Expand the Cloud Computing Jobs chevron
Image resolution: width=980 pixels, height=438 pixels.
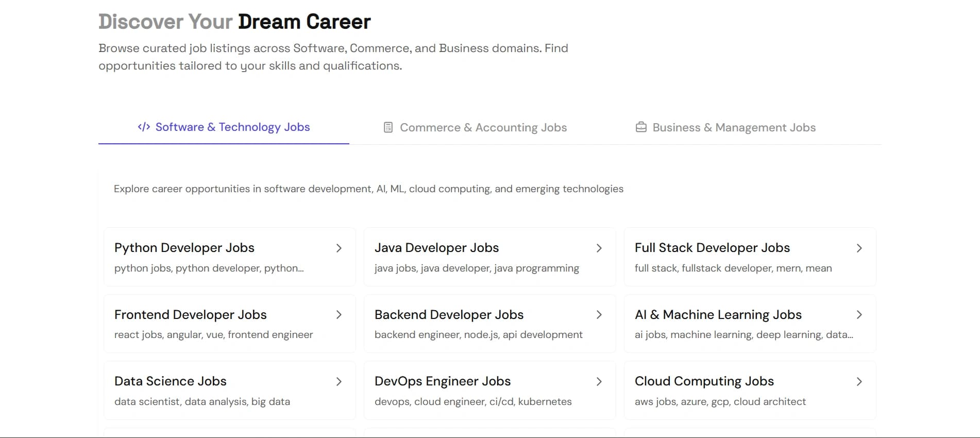pyautogui.click(x=860, y=381)
